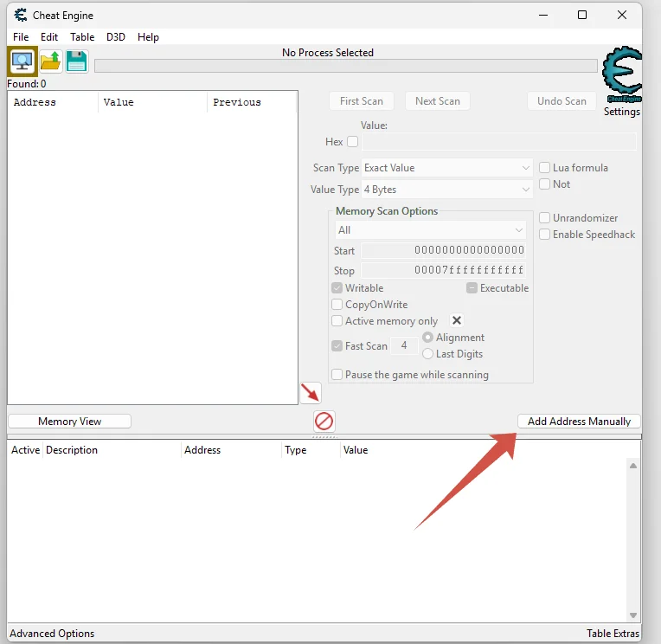Enable Pause the game while scanning
Screen dimensions: 661x644
click(x=337, y=375)
